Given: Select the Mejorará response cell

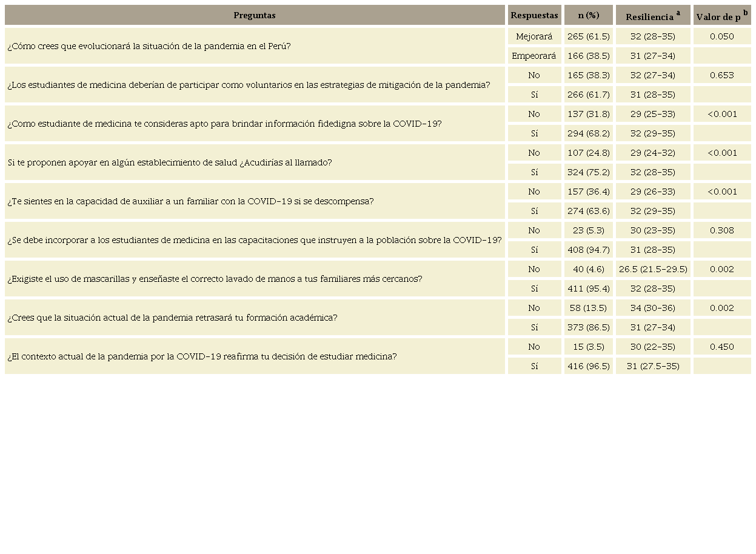Looking at the screenshot, I should [x=534, y=36].
